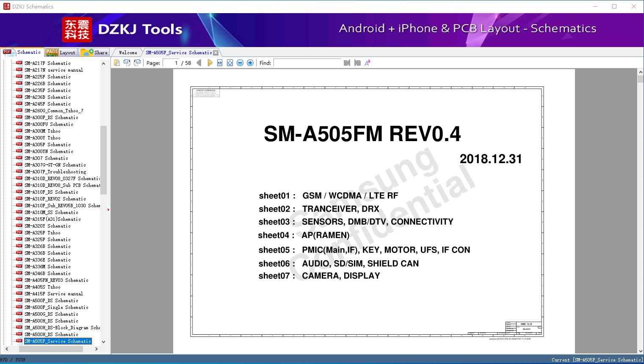Select SM-A310M_SS Schematic

tap(51, 212)
